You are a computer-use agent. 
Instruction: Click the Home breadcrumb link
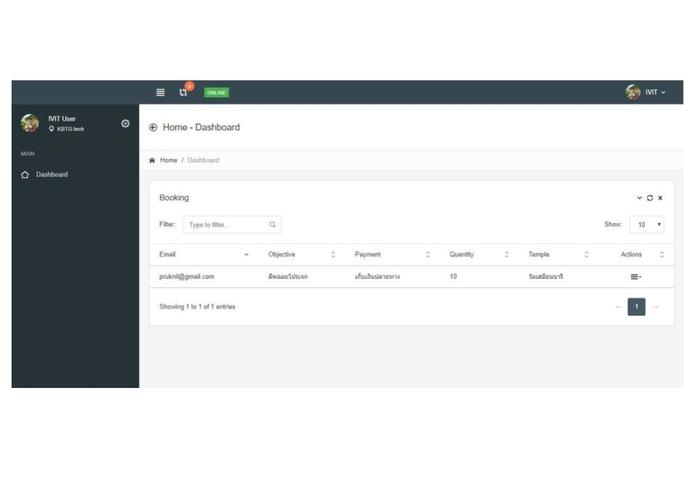pyautogui.click(x=168, y=160)
